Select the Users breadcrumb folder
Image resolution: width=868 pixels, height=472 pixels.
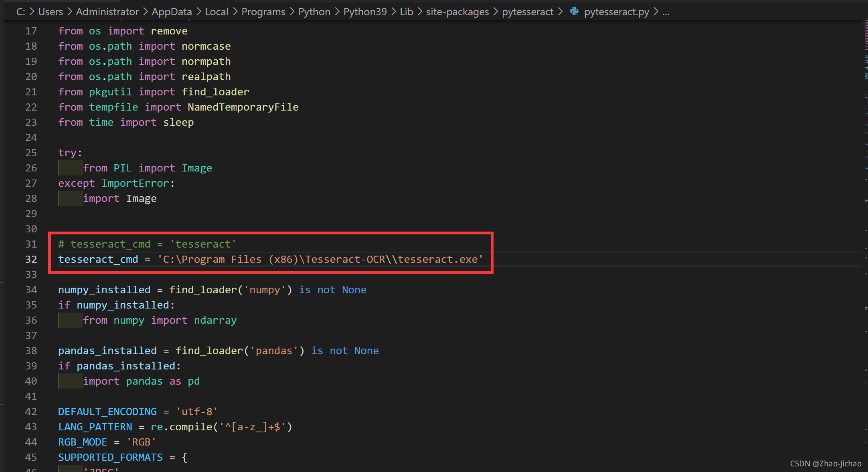pos(51,12)
